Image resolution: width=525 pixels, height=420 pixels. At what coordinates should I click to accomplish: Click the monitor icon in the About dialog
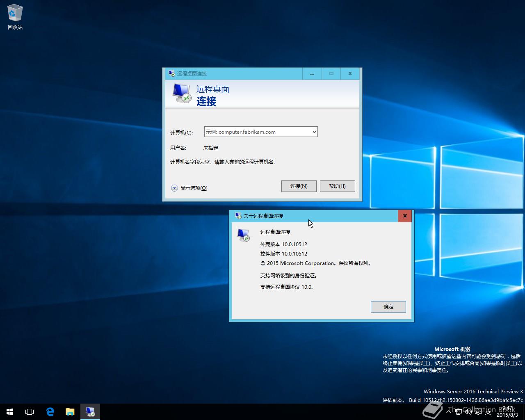coord(244,235)
